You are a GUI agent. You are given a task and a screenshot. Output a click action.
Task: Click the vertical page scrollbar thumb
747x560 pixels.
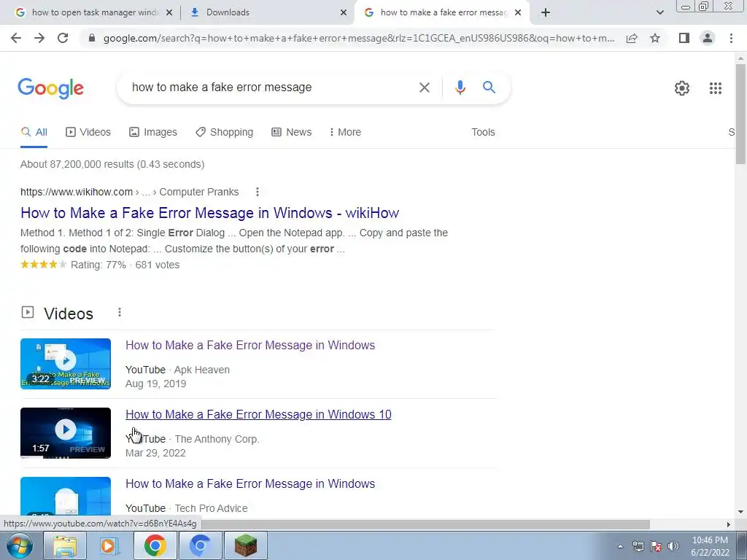tap(740, 114)
